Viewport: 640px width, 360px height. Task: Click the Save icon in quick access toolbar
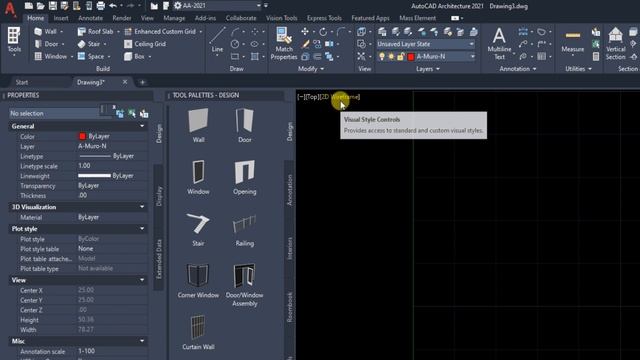pyautogui.click(x=53, y=6)
